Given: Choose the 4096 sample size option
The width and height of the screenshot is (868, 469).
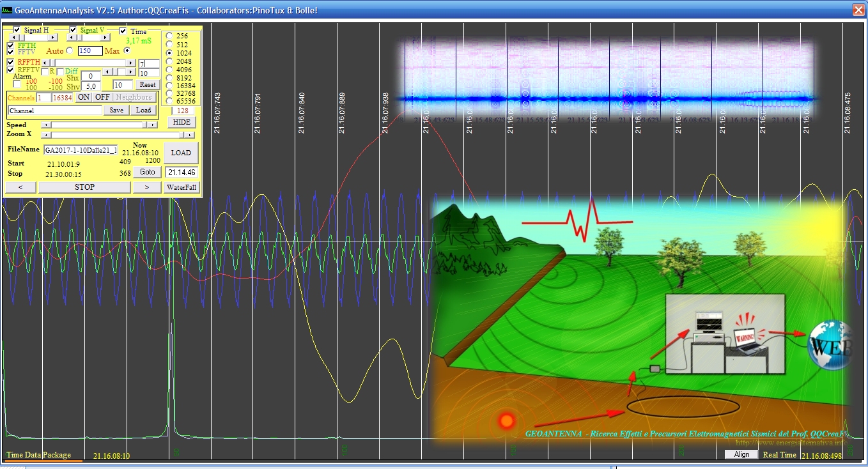Looking at the screenshot, I should coord(169,70).
